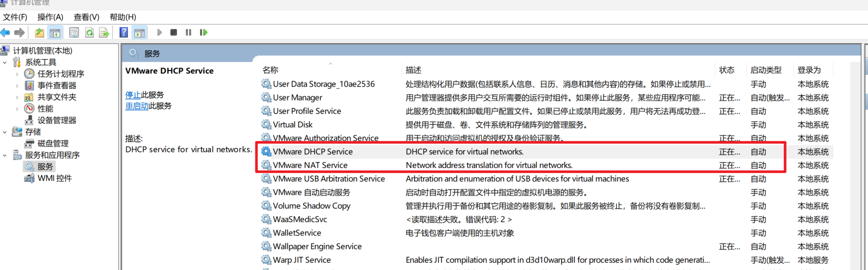The image size is (868, 270).
Task: Pause the service with the Pause icon
Action: [188, 32]
